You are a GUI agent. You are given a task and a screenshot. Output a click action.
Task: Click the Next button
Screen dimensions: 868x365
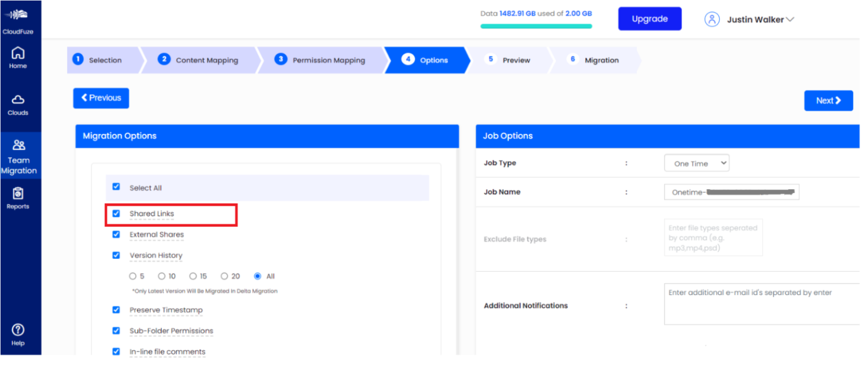tap(828, 101)
